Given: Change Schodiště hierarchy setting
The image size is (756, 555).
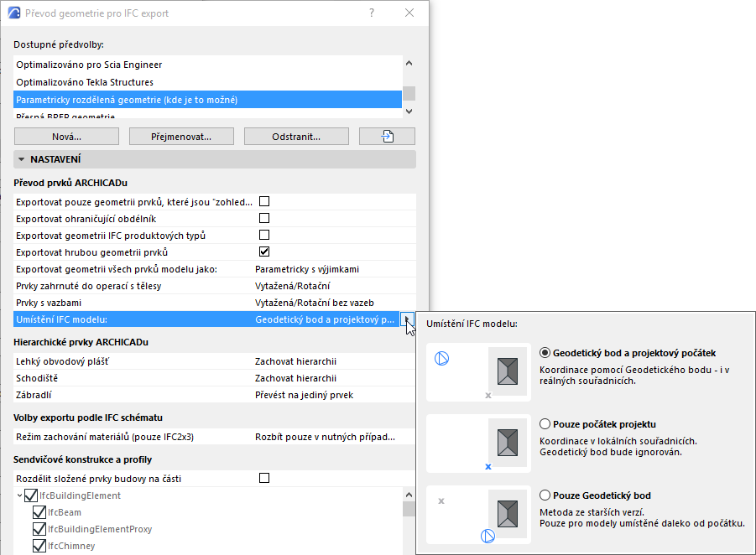Looking at the screenshot, I should click(295, 378).
